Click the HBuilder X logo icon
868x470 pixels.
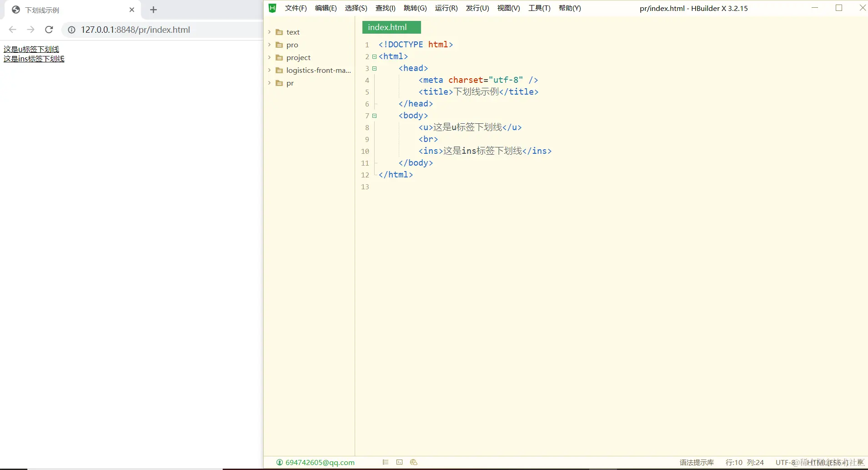tap(272, 8)
